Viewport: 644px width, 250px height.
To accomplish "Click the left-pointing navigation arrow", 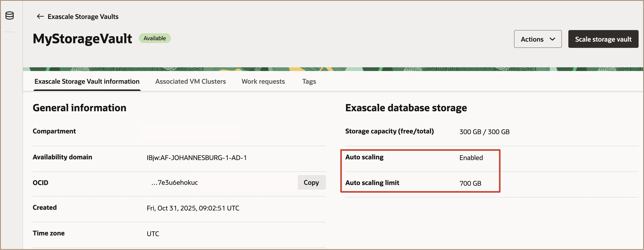I will click(40, 16).
